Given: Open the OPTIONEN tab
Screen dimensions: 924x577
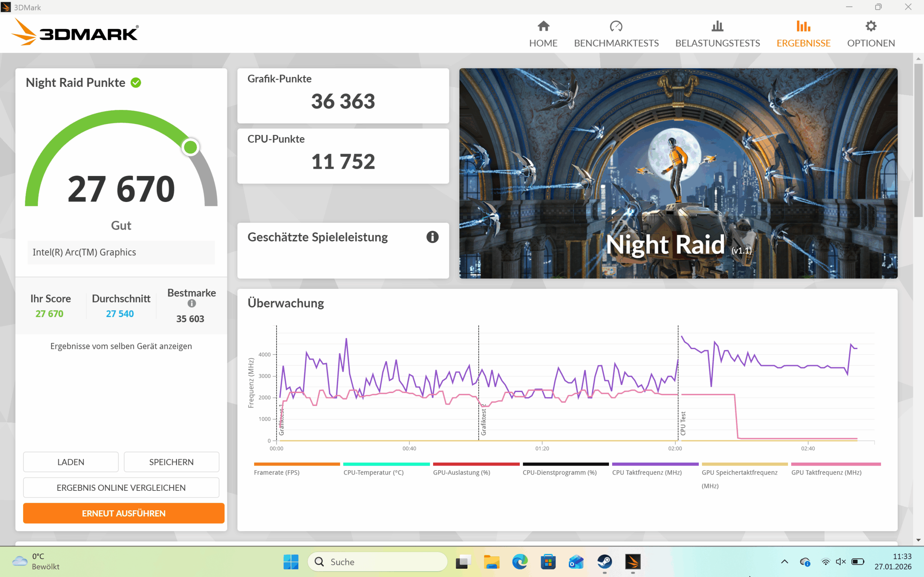Looking at the screenshot, I should tap(871, 34).
